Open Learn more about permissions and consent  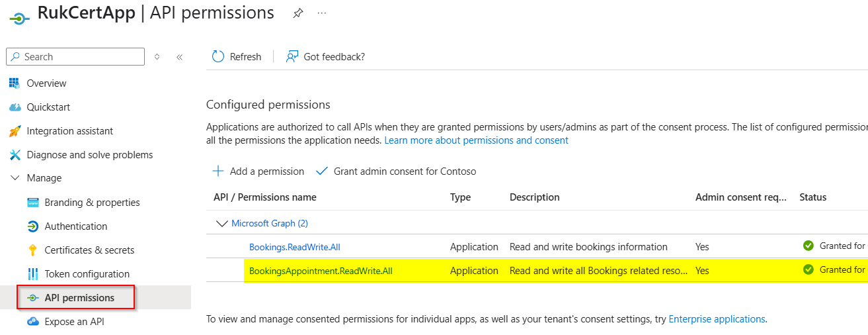476,140
